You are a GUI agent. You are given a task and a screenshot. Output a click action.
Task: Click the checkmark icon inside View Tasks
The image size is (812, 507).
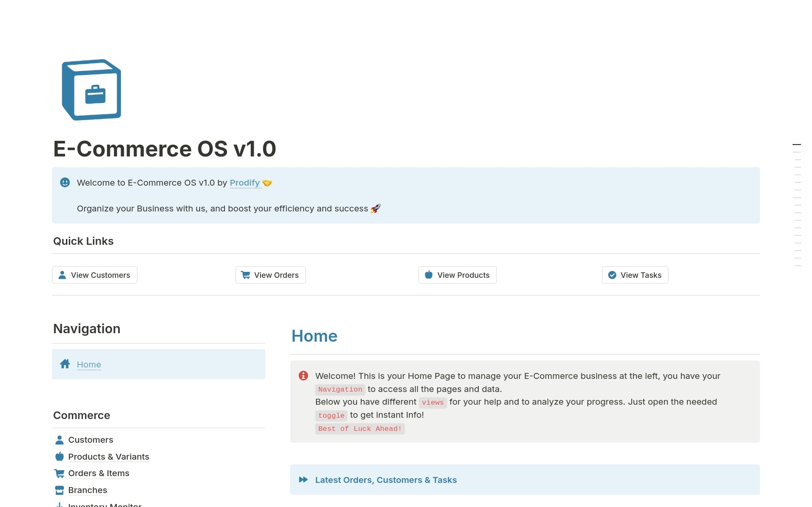pos(612,275)
